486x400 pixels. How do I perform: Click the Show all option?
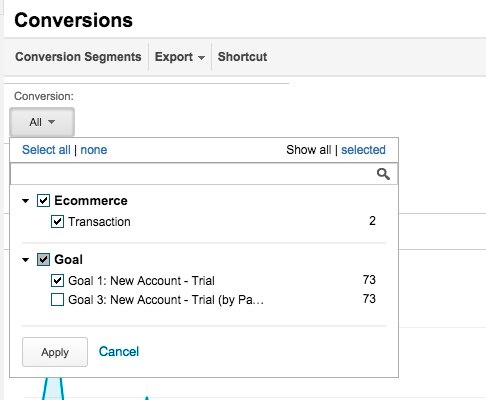coord(309,150)
